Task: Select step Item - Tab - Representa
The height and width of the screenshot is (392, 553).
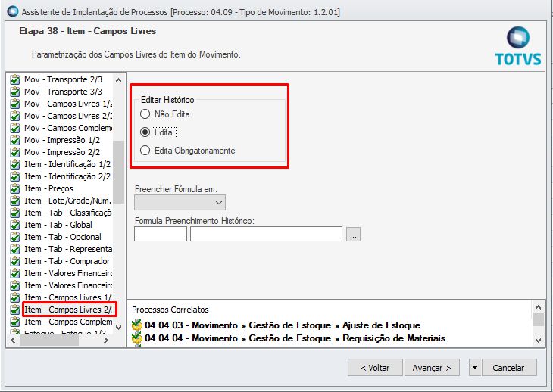Action: coord(68,250)
